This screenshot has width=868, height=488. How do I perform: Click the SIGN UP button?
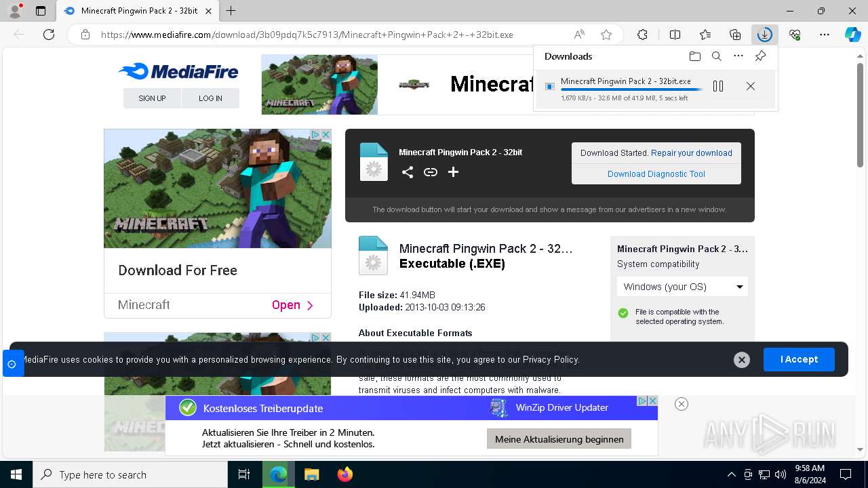point(152,98)
